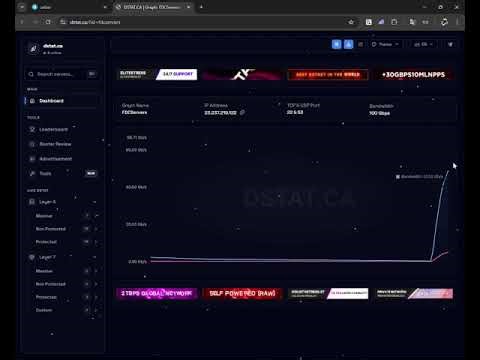
Task: Open a new browser tab
Action: 201,7
